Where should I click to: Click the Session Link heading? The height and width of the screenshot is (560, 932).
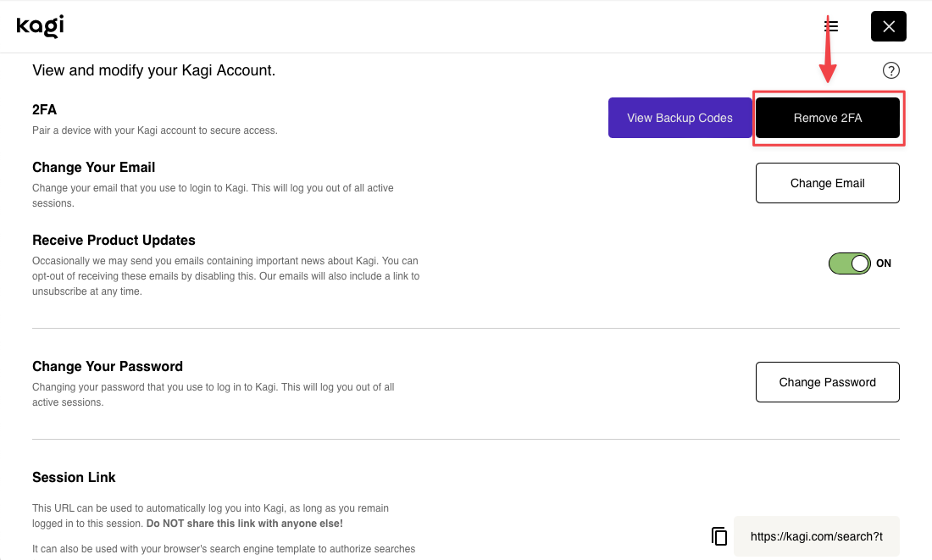pyautogui.click(x=74, y=477)
